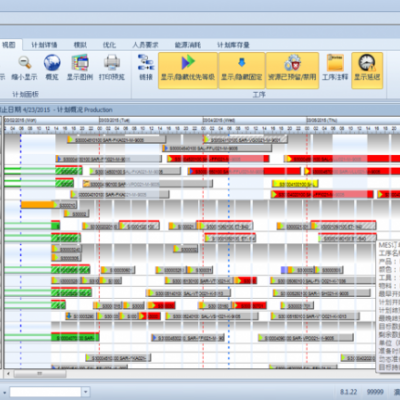Click the 工序注释 operation notes icon
Viewport: 400px width, 400px height.
[335, 63]
